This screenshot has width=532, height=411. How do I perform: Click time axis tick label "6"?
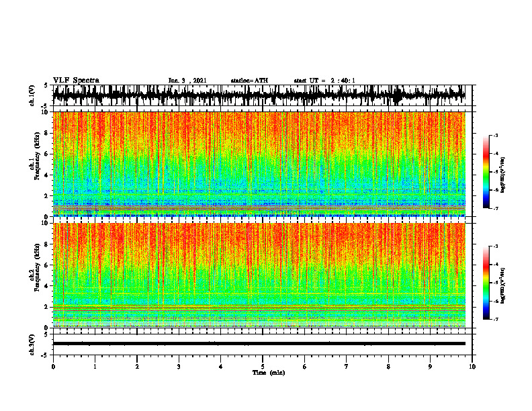tap(305, 367)
